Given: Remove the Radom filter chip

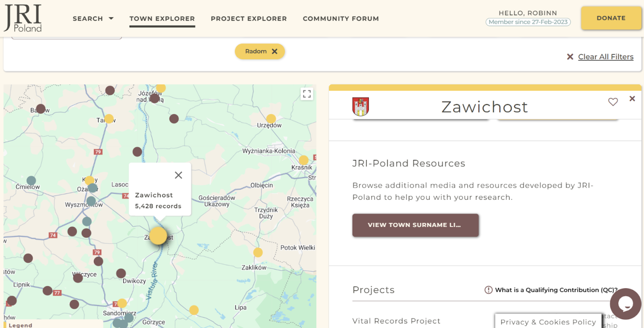Looking at the screenshot, I should click(x=274, y=51).
